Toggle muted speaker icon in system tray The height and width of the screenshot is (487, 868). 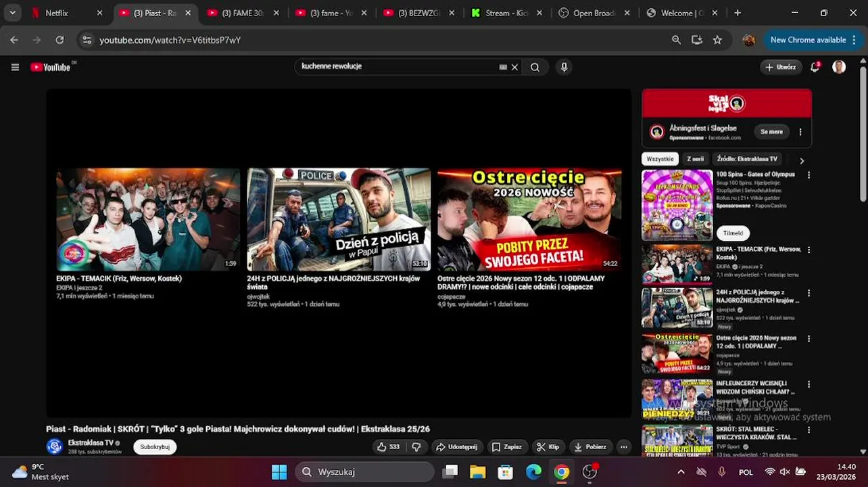tap(785, 472)
